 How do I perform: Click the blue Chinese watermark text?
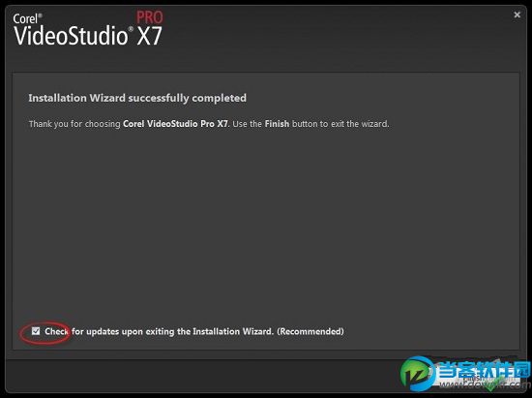pos(483,372)
